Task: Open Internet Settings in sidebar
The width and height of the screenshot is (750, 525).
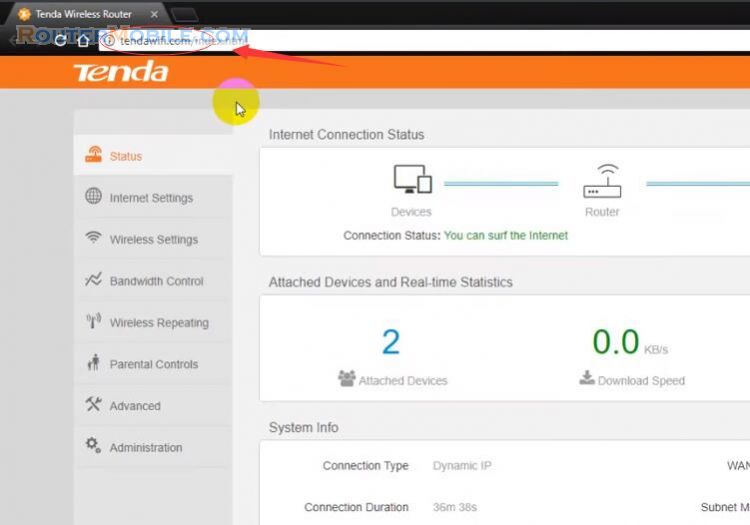Action: click(x=153, y=197)
